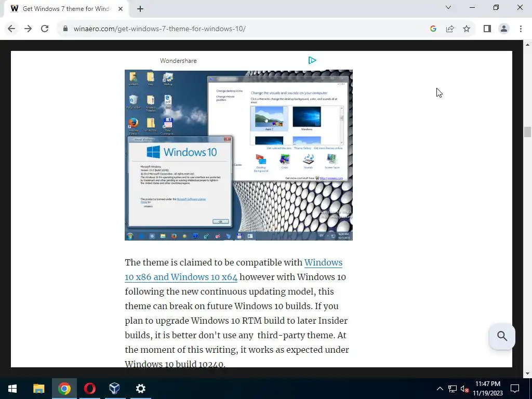Viewport: 532px width, 399px height.
Task: View site information via the lock icon
Action: [65, 29]
